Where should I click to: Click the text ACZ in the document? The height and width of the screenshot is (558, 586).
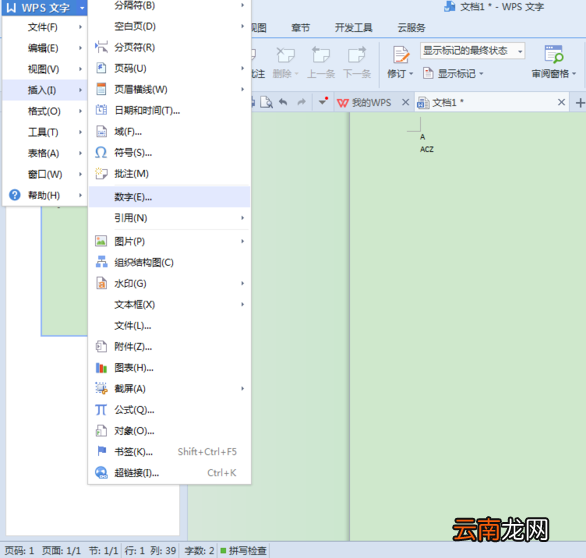pos(427,149)
